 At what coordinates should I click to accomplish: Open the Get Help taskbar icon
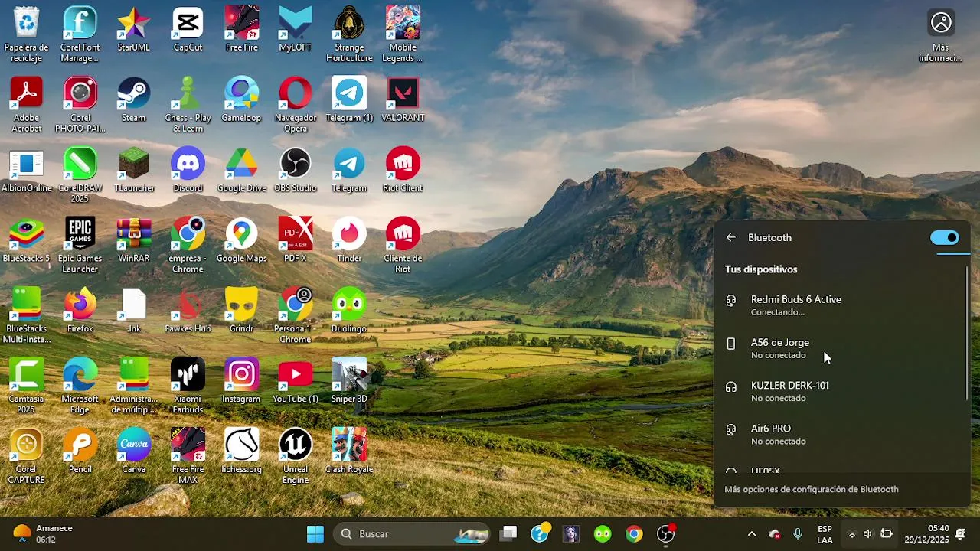point(541,533)
